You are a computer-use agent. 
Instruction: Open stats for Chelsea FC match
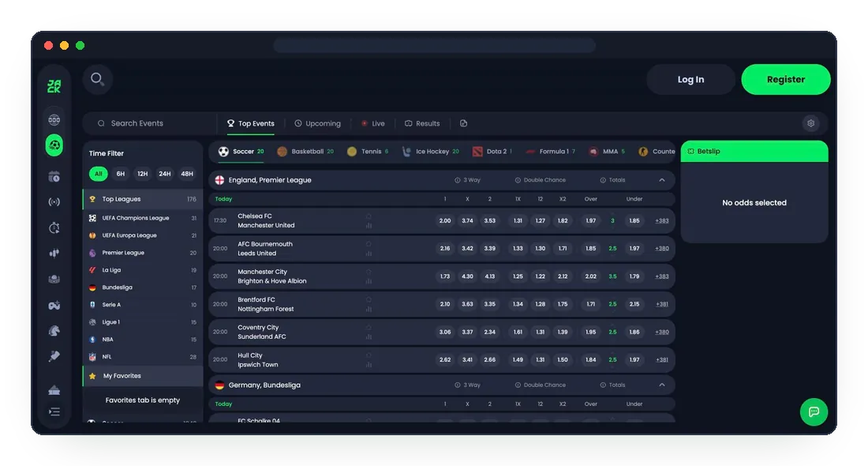369,226
